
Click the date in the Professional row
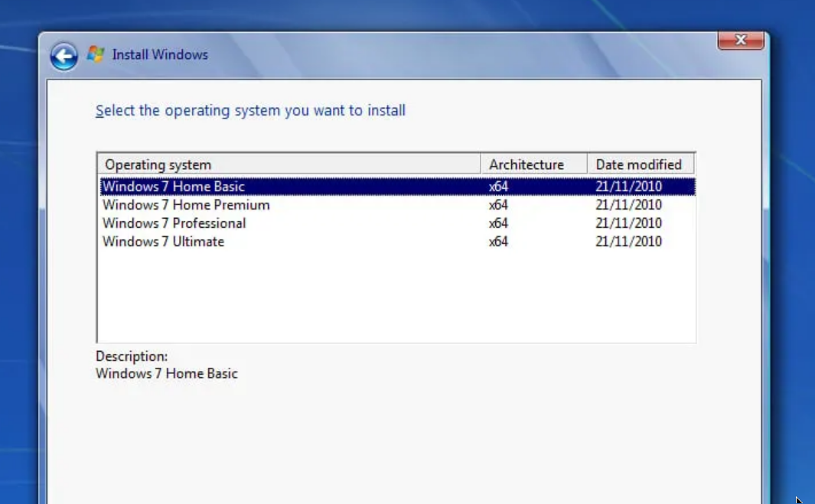628,223
